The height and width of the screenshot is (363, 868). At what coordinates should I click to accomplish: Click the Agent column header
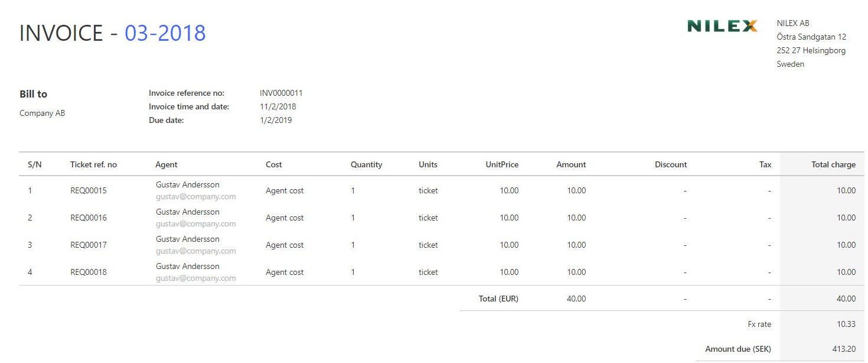pos(167,164)
